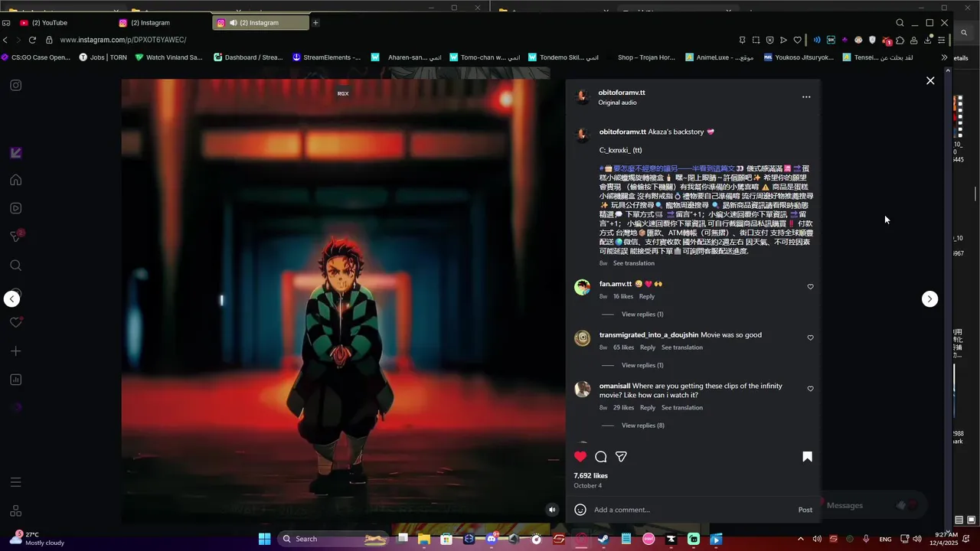980x551 pixels.
Task: Open the omanisall commenter profile
Action: click(x=615, y=386)
